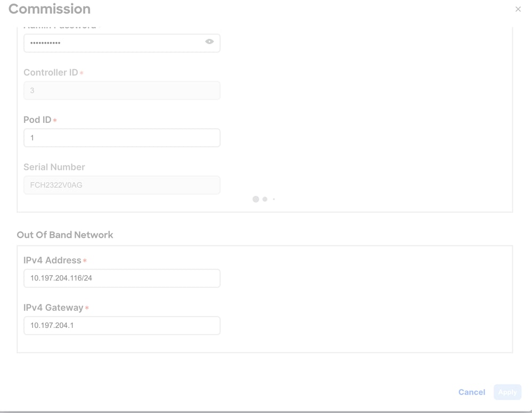Screen dimensions: 532x413
Task: Click the loading dots indicator
Action: 264,199
